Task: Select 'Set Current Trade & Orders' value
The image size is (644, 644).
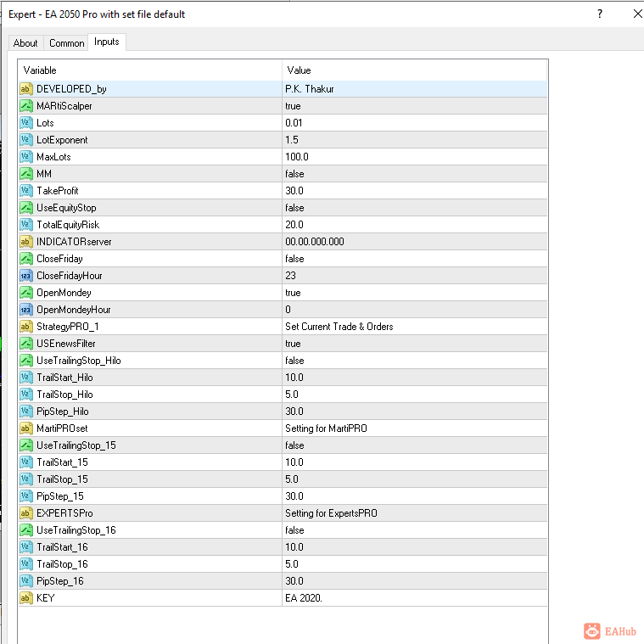Action: [414, 327]
